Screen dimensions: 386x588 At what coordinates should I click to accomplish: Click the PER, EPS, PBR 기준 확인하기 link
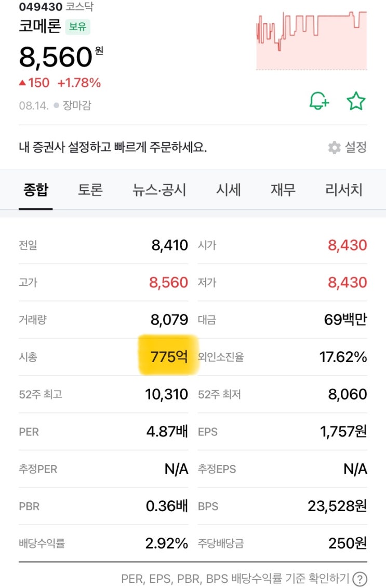click(236, 579)
